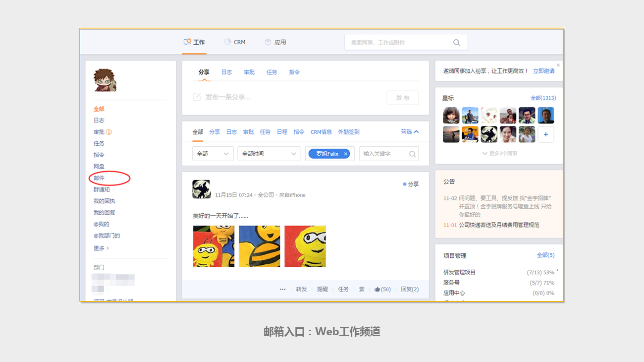Click 转发 on the post

point(302,289)
